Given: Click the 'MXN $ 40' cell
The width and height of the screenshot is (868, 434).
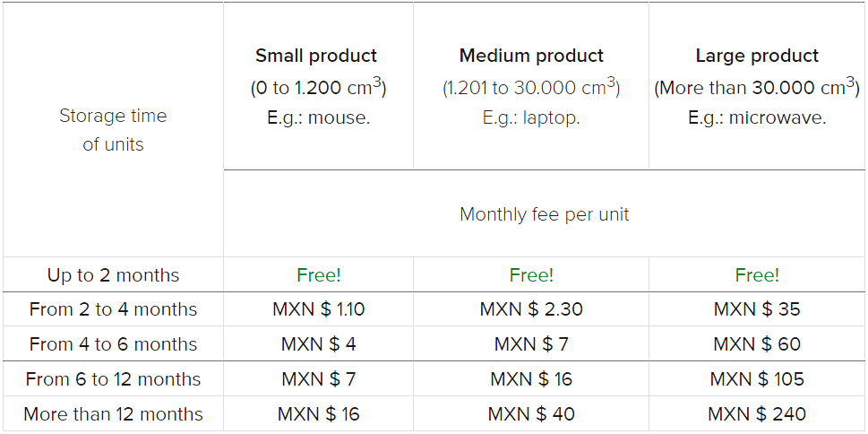Looking at the screenshot, I should point(531,414).
